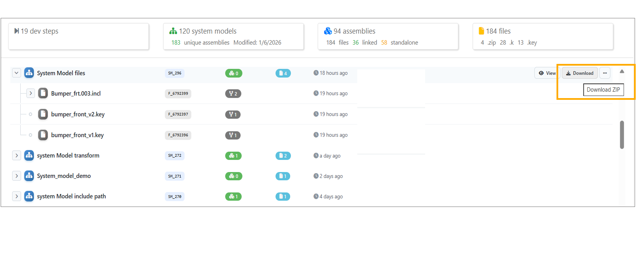Click the System_model_demo hierarchy icon
The height and width of the screenshot is (276, 644).
(x=29, y=176)
